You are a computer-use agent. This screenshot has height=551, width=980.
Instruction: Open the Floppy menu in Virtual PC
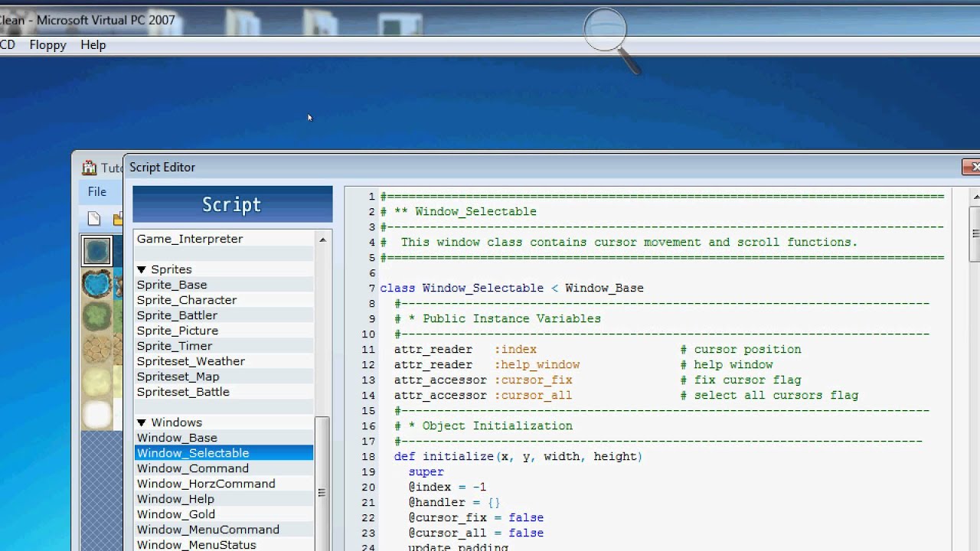[47, 44]
